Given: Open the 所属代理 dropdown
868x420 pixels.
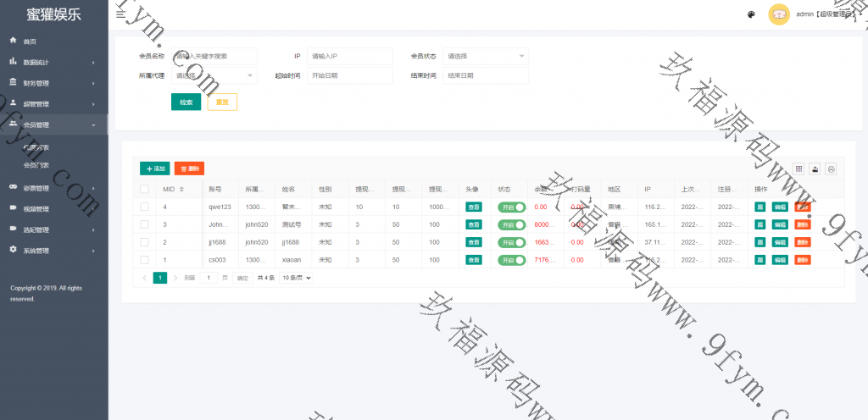Looking at the screenshot, I should 214,75.
